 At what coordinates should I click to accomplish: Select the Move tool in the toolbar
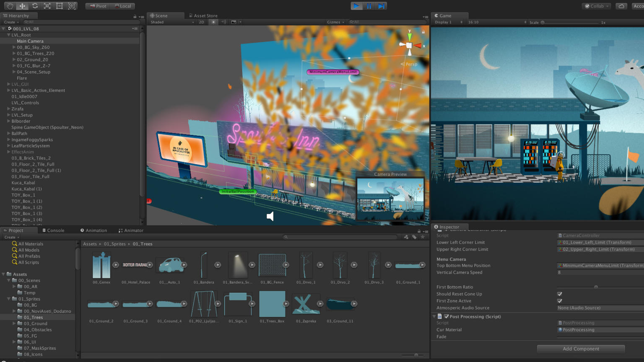pyautogui.click(x=22, y=6)
